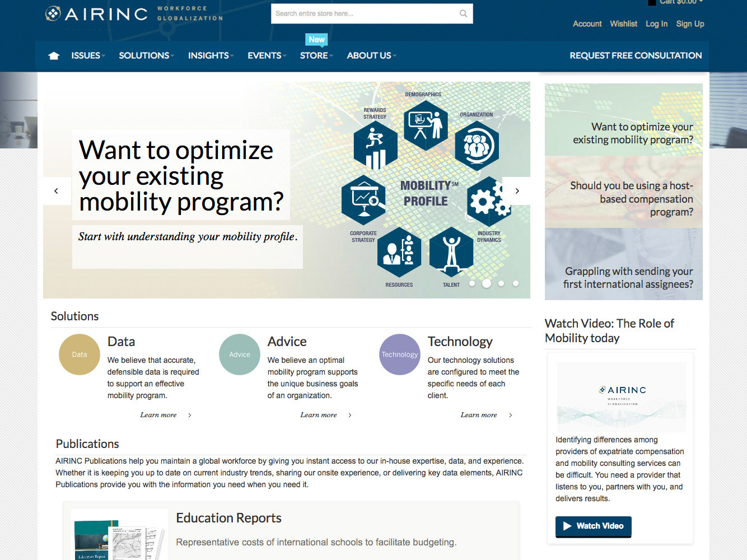Click the Data solution heading
This screenshot has height=560, width=747.
(121, 342)
